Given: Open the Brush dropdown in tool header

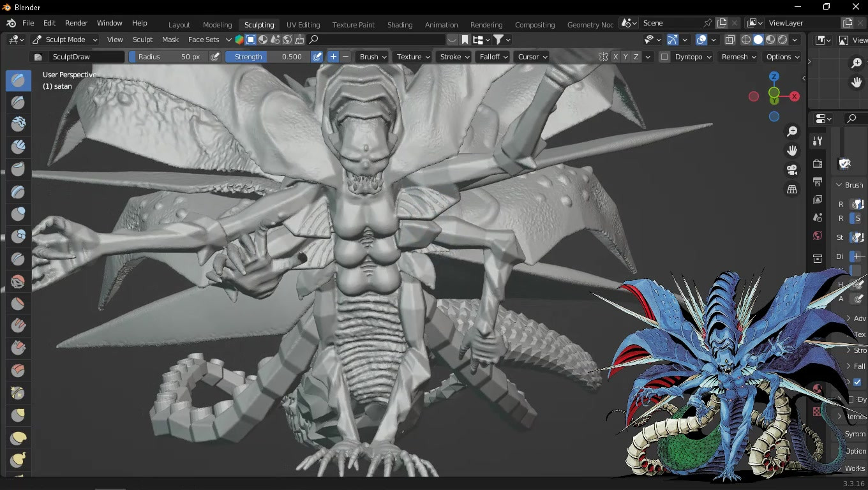Looking at the screenshot, I should coord(373,57).
